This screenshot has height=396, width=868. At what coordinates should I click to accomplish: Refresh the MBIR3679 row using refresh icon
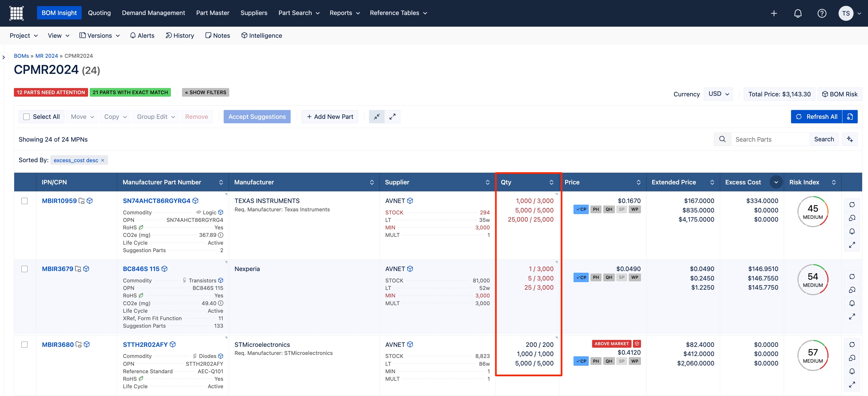[x=852, y=277]
